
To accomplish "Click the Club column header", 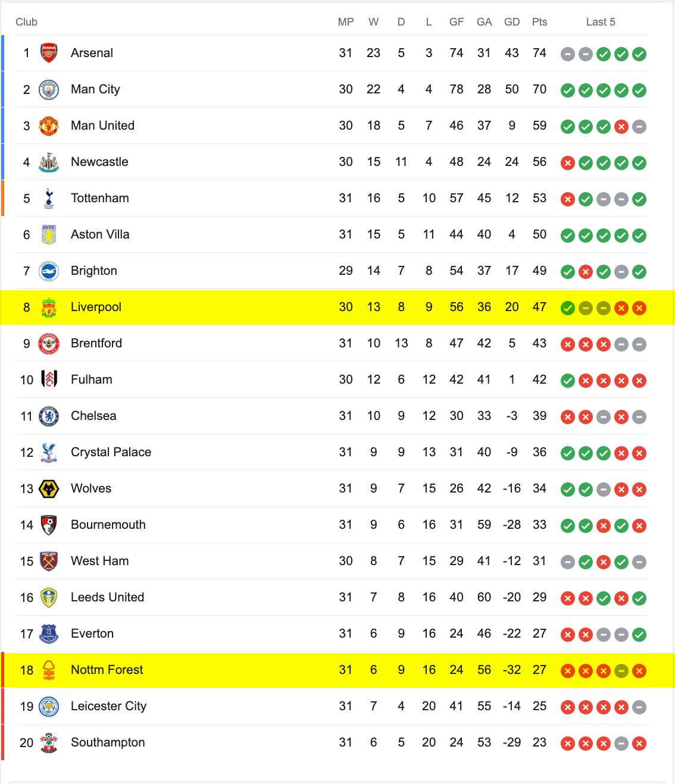I will coord(26,22).
